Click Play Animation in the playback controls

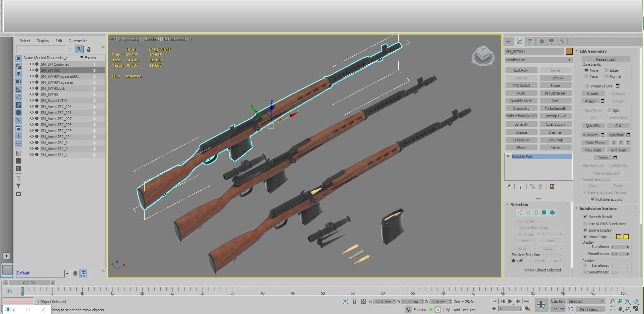tap(510, 301)
